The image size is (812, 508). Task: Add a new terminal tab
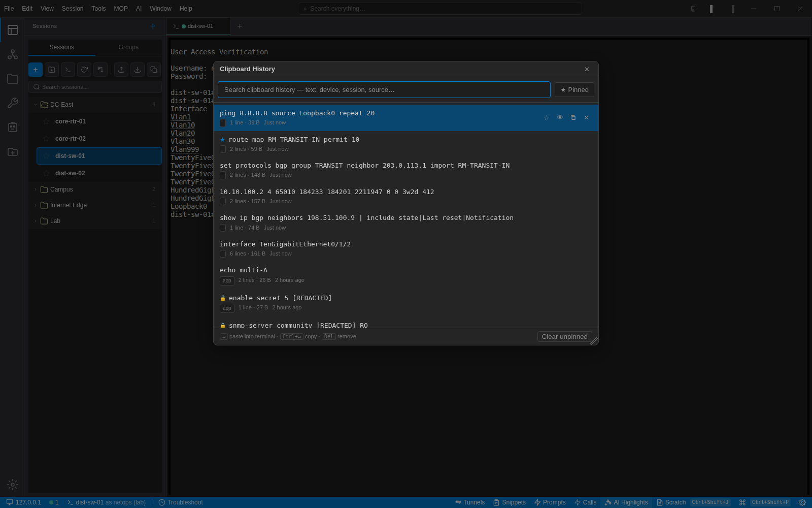point(240,26)
